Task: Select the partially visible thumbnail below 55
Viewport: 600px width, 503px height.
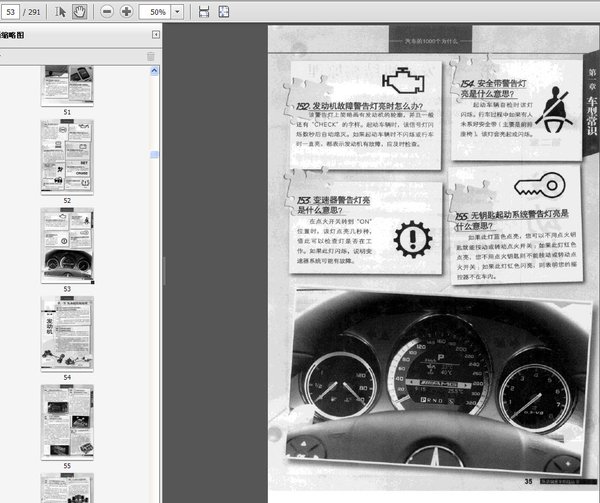Action: coord(67,488)
